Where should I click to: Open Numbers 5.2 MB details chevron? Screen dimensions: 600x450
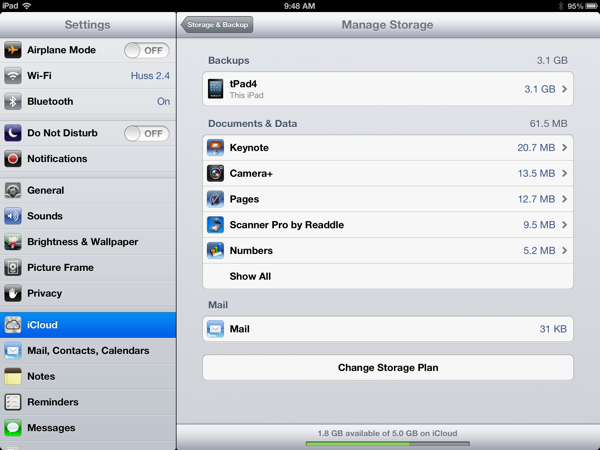coord(565,251)
